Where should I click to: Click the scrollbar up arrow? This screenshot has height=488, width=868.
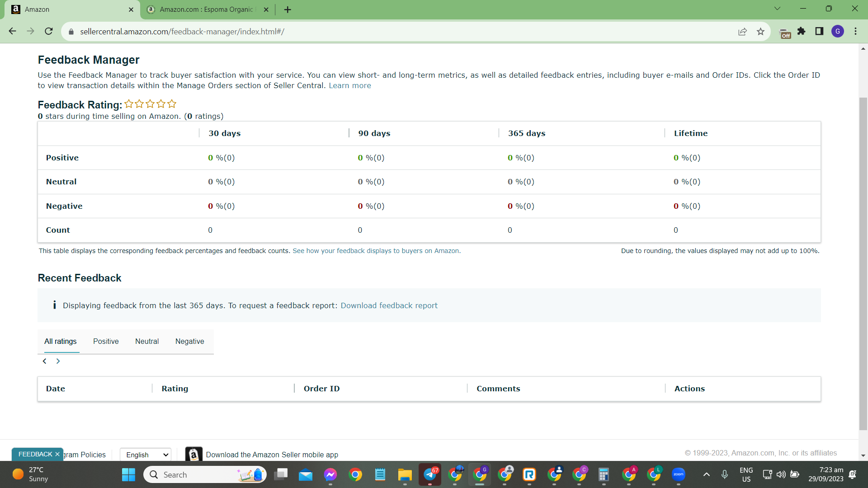(x=863, y=48)
